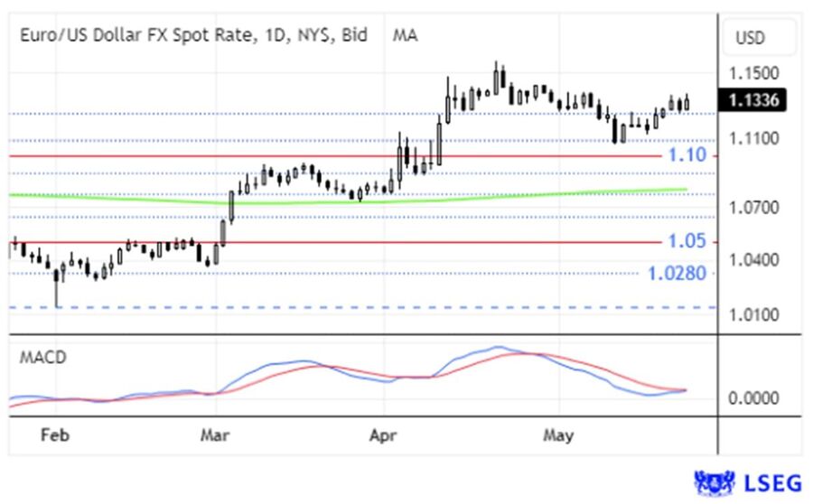Viewport: 813px width, 504px height.
Task: Click the 1.10 resistance level label
Action: coord(687,154)
